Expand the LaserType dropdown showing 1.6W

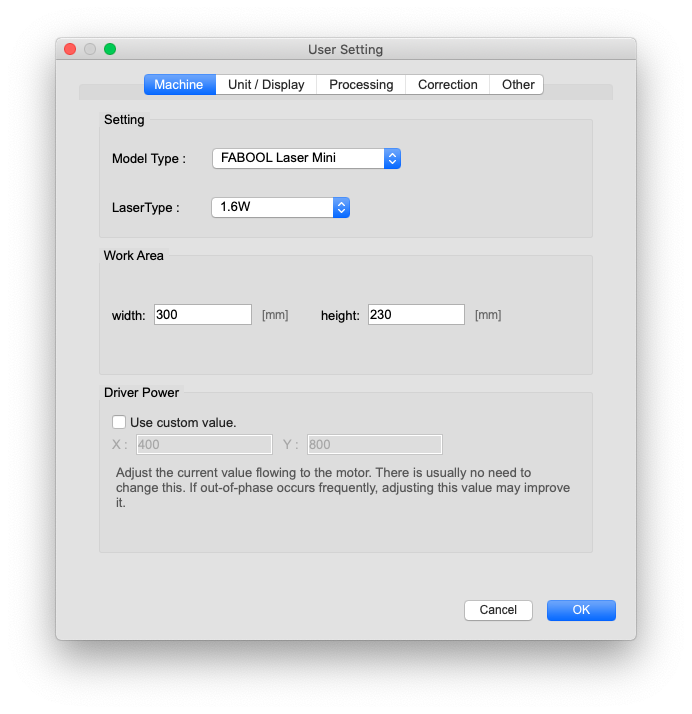tap(280, 208)
